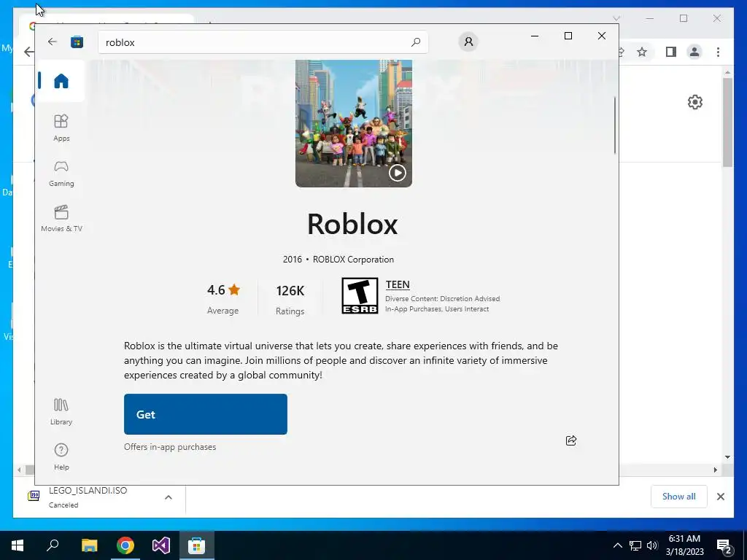The width and height of the screenshot is (747, 560).
Task: Maximize the Microsoft Store window
Action: (568, 36)
